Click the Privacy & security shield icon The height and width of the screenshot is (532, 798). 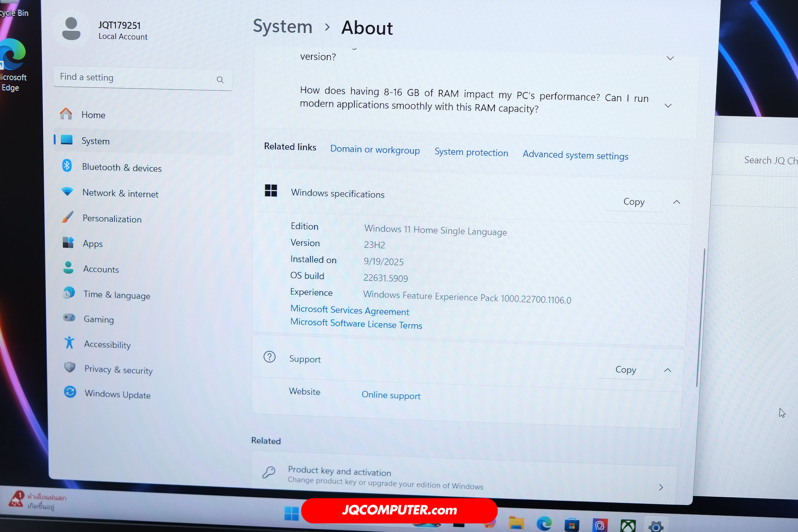(70, 367)
